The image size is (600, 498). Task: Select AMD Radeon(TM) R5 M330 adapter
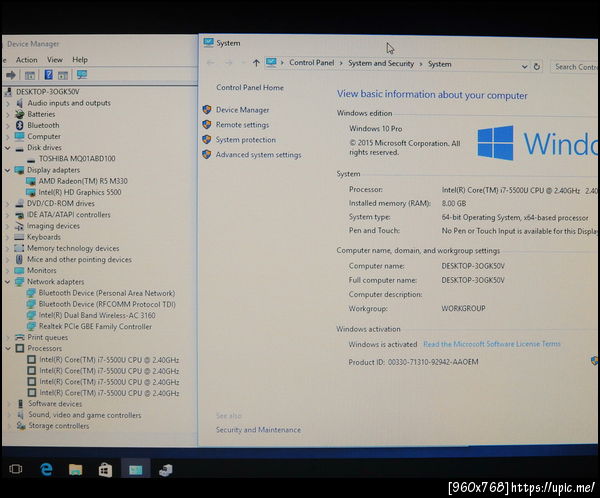pos(83,181)
